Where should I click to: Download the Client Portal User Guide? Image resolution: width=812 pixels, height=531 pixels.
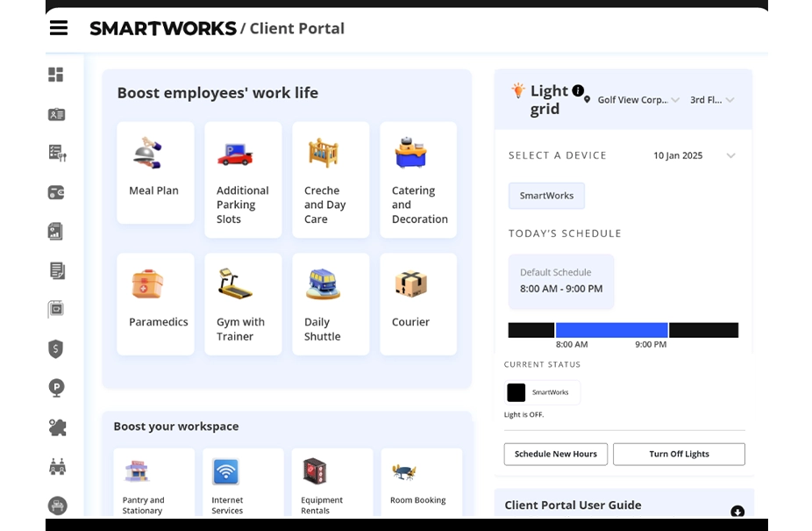click(x=737, y=512)
